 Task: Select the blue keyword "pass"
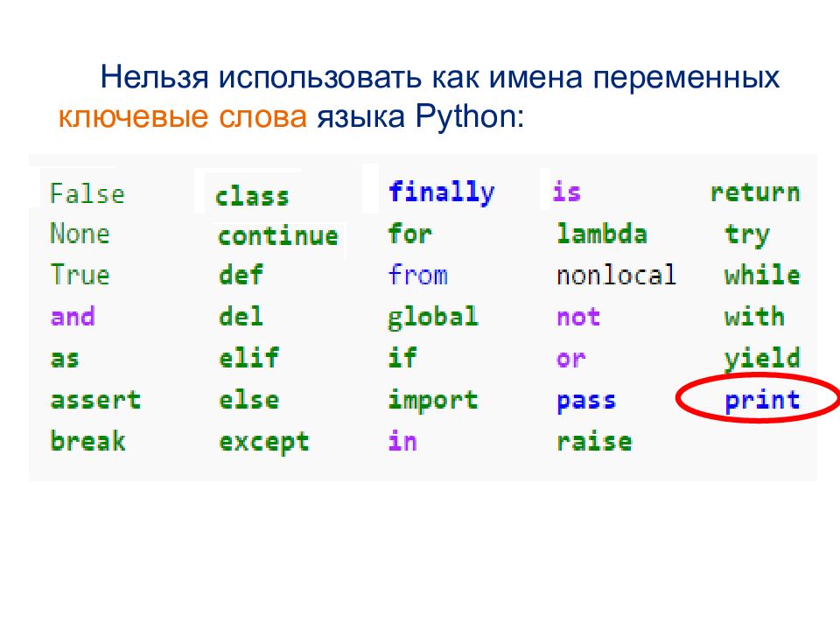[586, 402]
